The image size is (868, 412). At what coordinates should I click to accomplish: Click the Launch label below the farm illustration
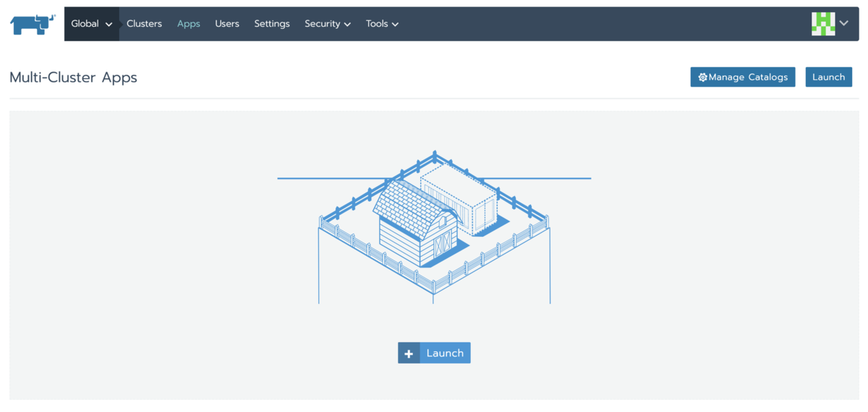[445, 353]
